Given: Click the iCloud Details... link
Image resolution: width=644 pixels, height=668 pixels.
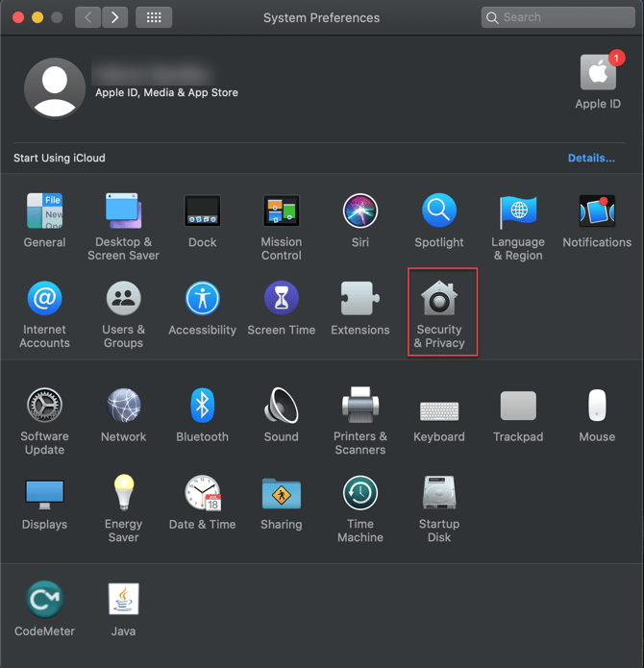Looking at the screenshot, I should point(591,158).
